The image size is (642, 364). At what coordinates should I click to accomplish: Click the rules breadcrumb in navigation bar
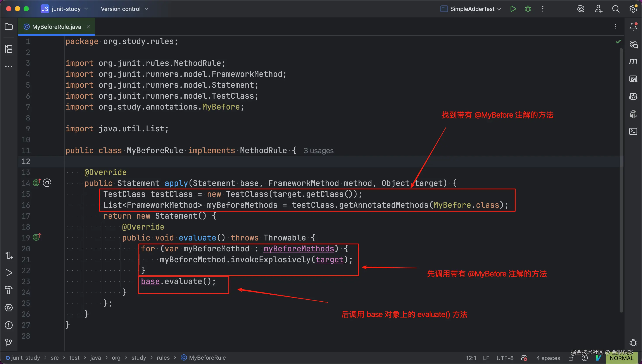coord(163,358)
